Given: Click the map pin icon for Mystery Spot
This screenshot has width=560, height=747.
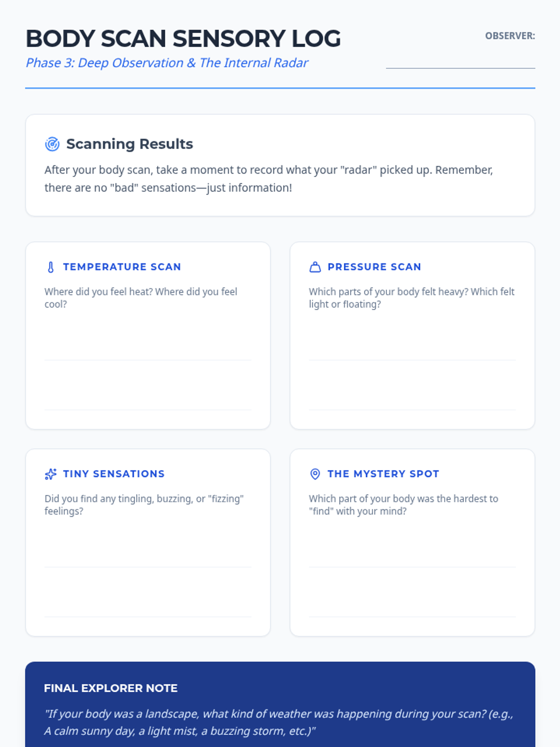Looking at the screenshot, I should point(315,474).
